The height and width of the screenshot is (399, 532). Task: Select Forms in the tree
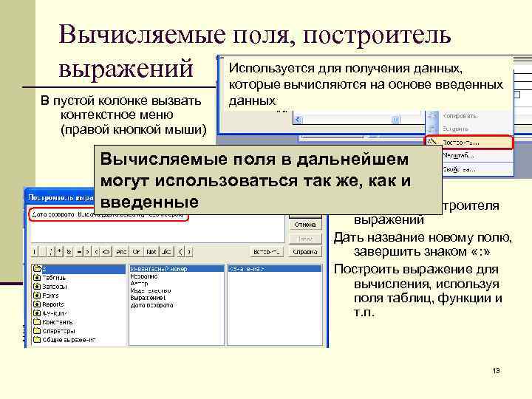[50, 296]
